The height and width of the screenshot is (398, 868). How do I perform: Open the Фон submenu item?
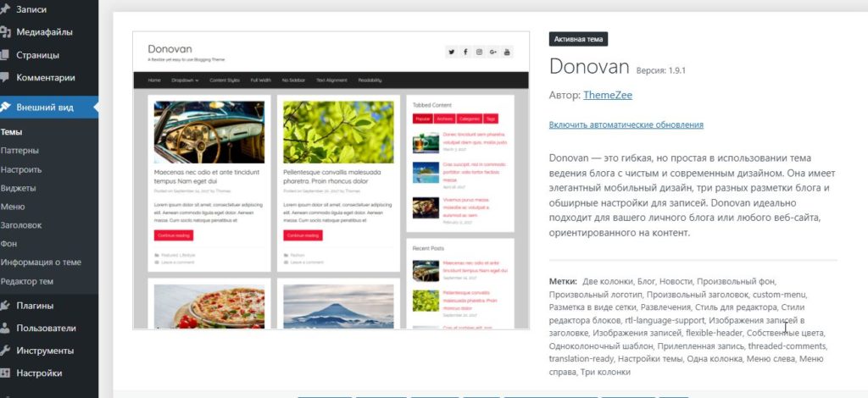[x=8, y=244]
